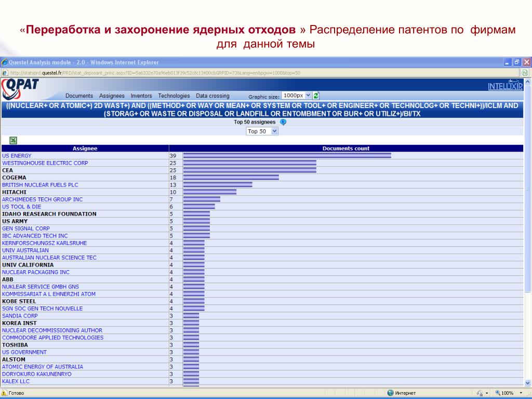The width and height of the screenshot is (532, 399).
Task: Open UNIV AUSTRALIAN link
Action: 25,250
